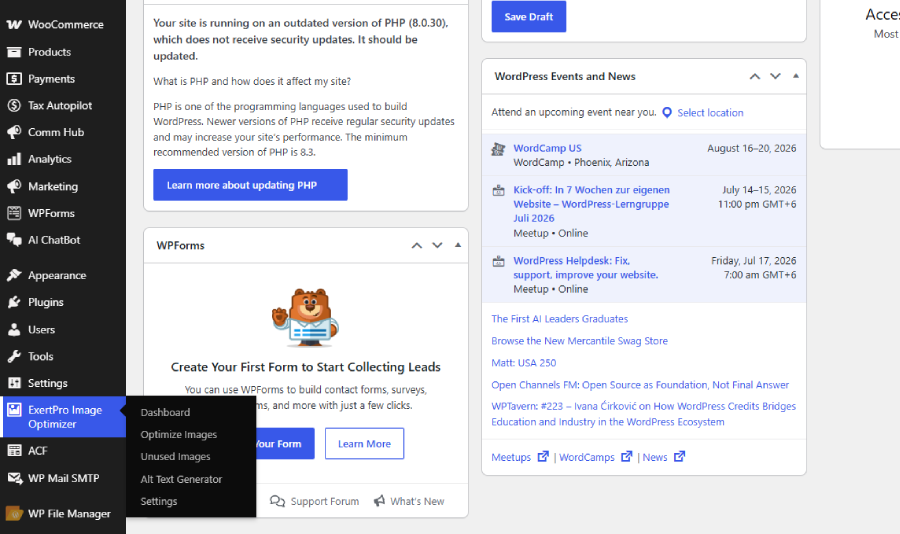Image resolution: width=900 pixels, height=534 pixels.
Task: Click the location pin icon next to Select location
Action: click(x=666, y=113)
